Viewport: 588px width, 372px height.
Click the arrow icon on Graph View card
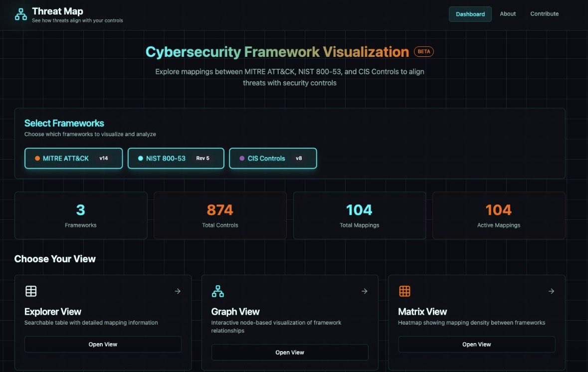tap(365, 291)
